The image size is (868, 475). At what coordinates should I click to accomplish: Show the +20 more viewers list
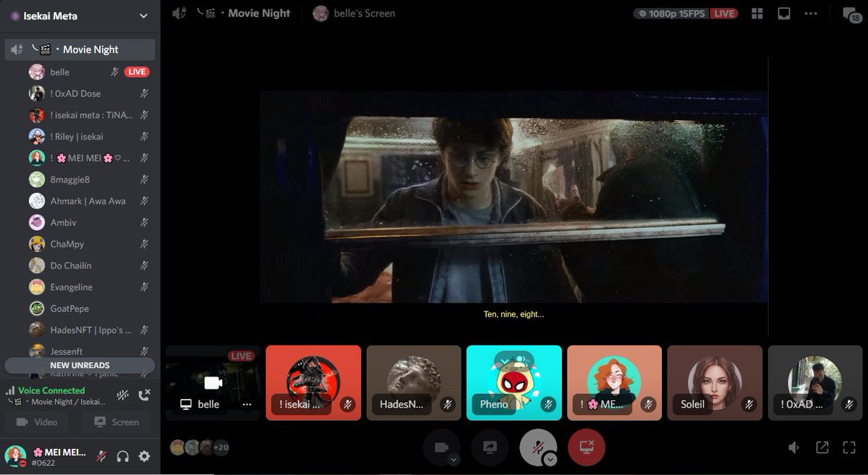click(221, 447)
